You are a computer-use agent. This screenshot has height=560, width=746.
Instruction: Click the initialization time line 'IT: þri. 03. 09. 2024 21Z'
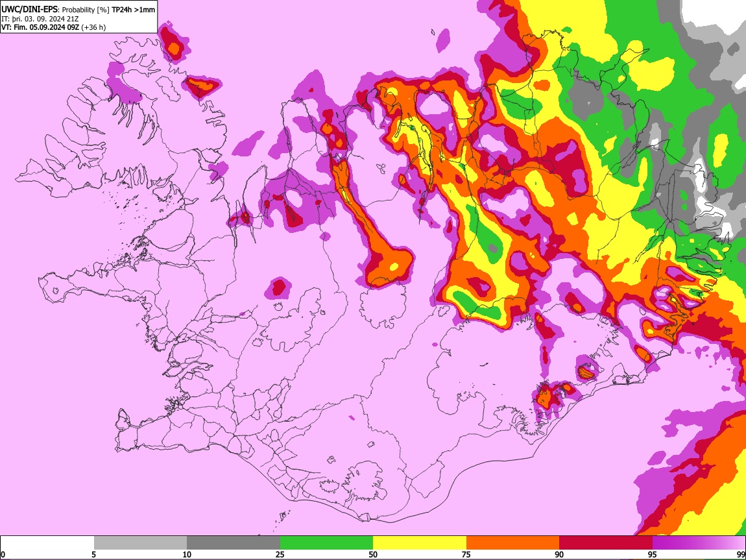40,19
